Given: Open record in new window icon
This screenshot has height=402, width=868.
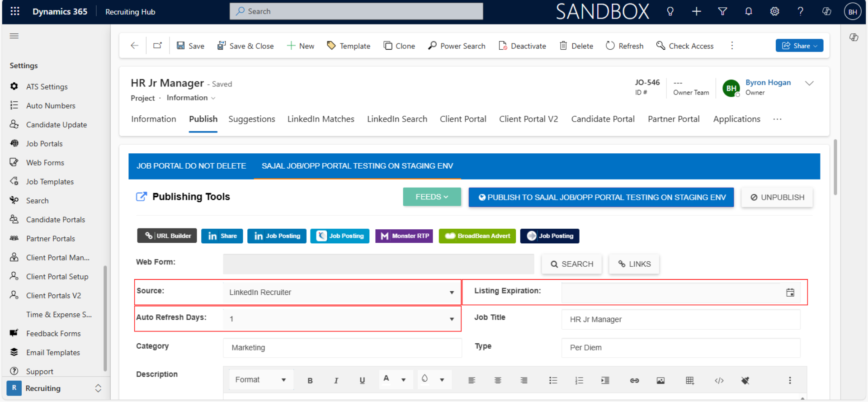Looking at the screenshot, I should [157, 46].
